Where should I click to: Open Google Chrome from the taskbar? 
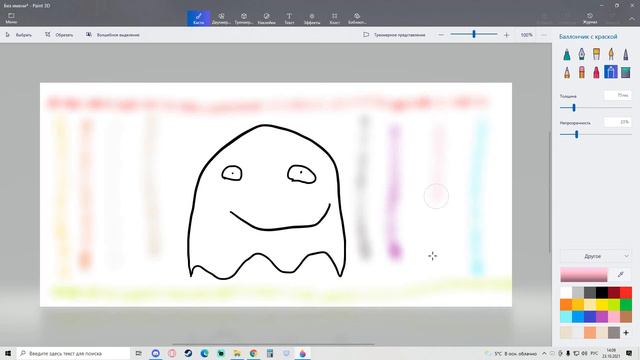(253, 353)
